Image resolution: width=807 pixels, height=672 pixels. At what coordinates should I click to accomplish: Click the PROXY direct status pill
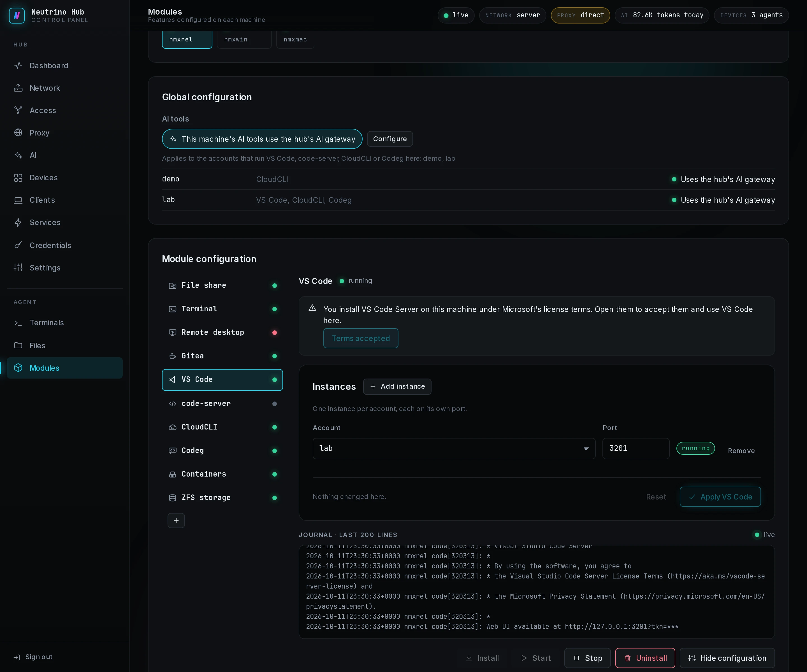[x=580, y=15]
